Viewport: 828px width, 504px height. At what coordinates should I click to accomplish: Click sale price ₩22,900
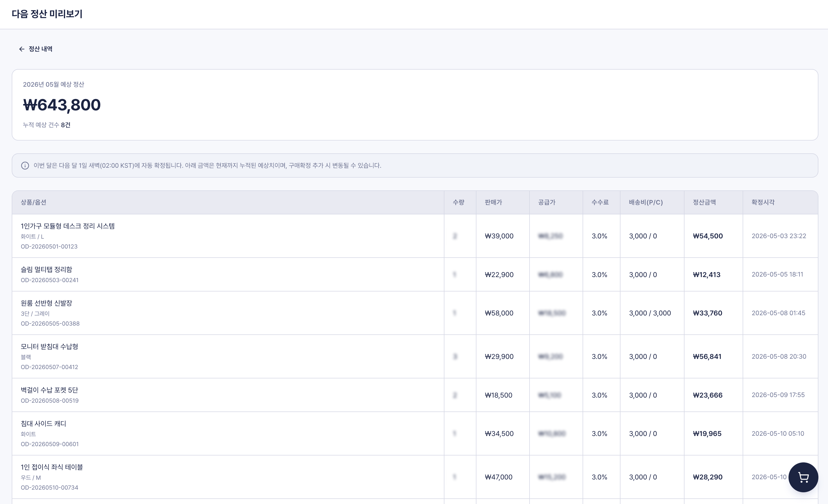[499, 275]
